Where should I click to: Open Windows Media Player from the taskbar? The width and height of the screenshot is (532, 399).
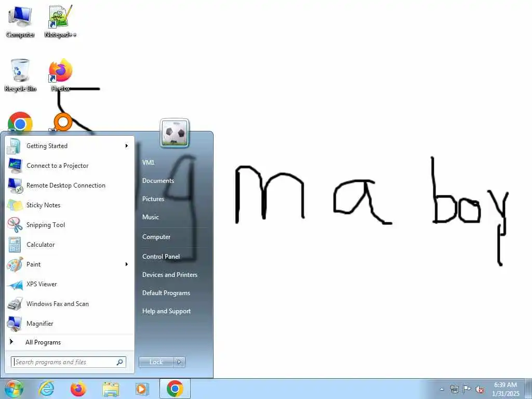(x=142, y=389)
